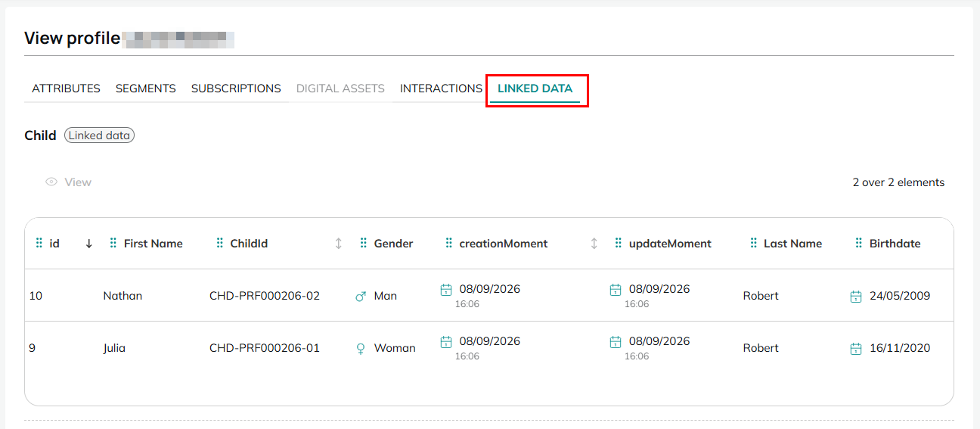Click the Birthdate column header
The image size is (980, 429).
click(x=895, y=244)
